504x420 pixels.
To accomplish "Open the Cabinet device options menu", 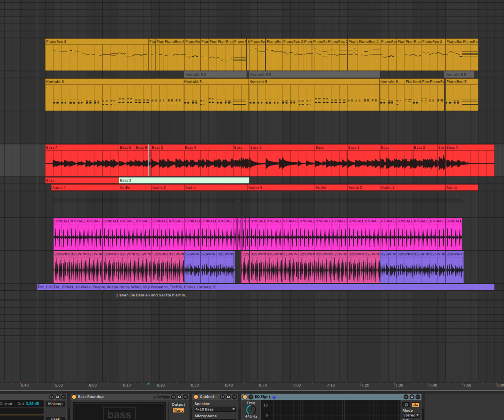I will 234,397.
